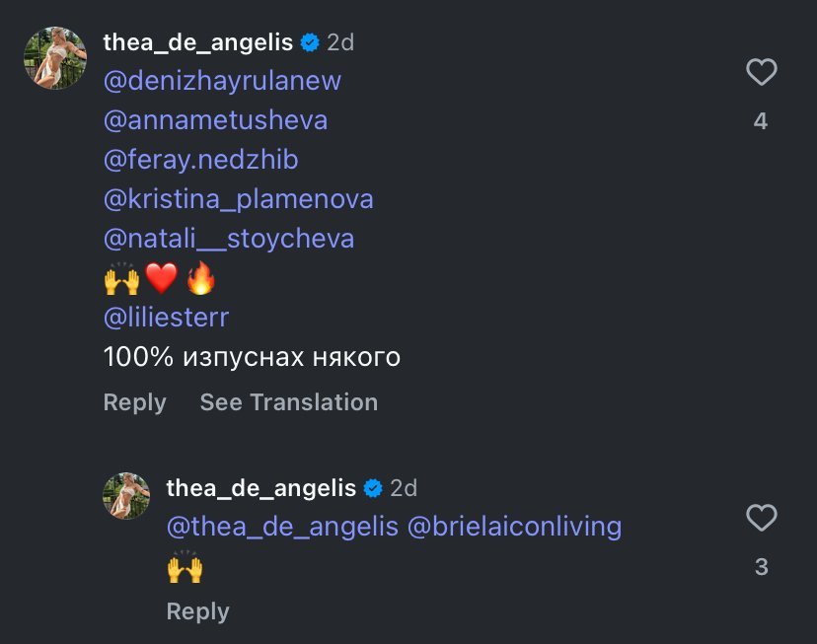Screen dimensions: 817x644
Task: Reply to the nested reply comment
Action: pos(197,611)
